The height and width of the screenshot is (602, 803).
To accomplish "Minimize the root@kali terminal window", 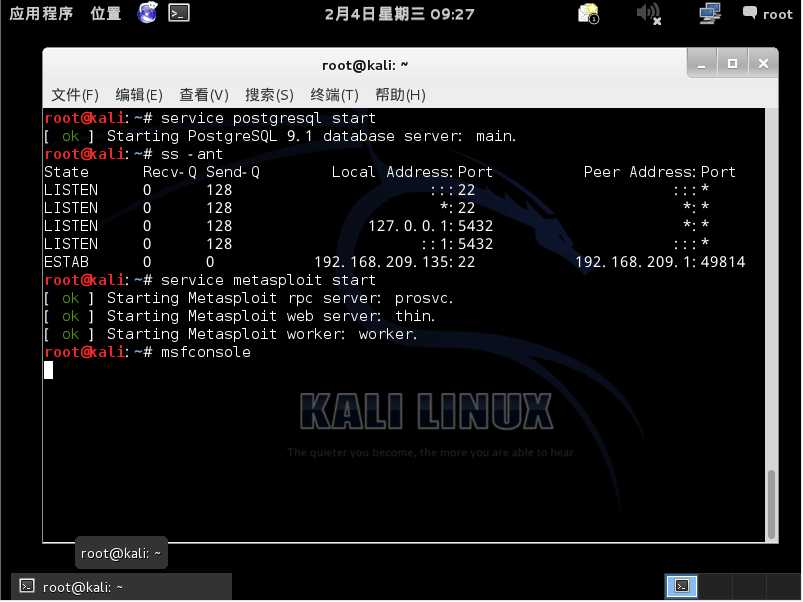I will tap(702, 64).
